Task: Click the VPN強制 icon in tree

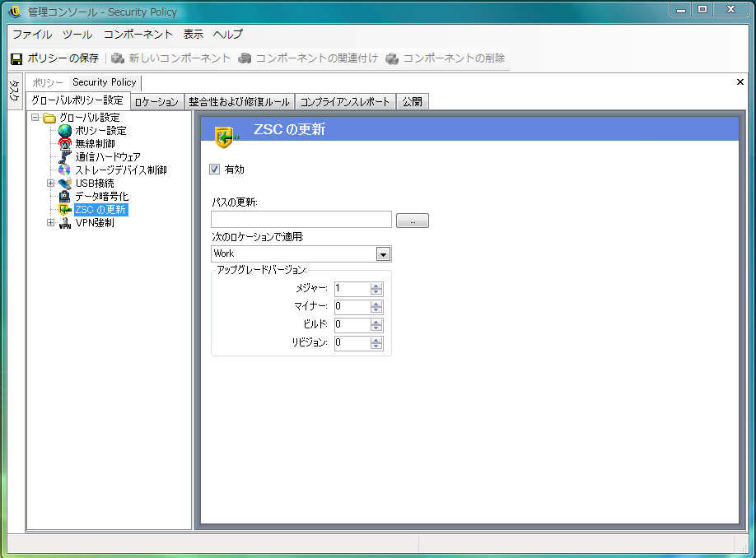Action: click(x=65, y=222)
